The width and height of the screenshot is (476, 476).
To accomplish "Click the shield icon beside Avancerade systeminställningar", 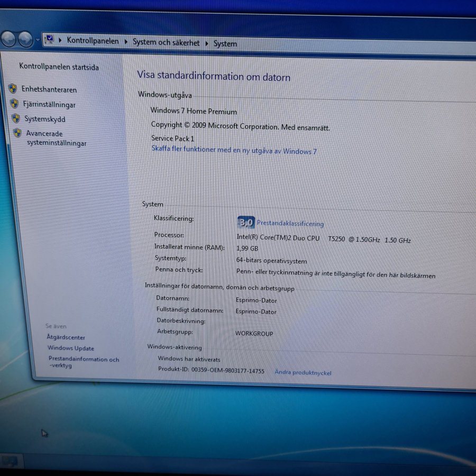I will click(x=17, y=133).
